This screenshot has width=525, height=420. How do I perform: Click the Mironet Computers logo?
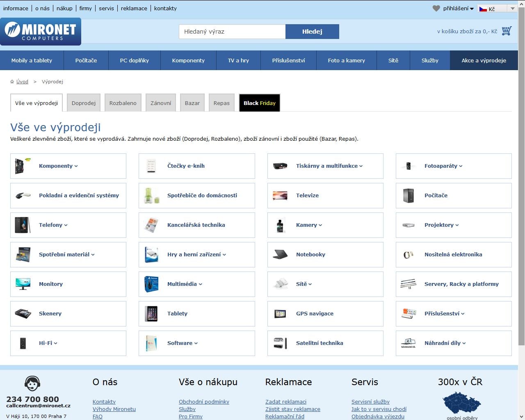click(41, 31)
